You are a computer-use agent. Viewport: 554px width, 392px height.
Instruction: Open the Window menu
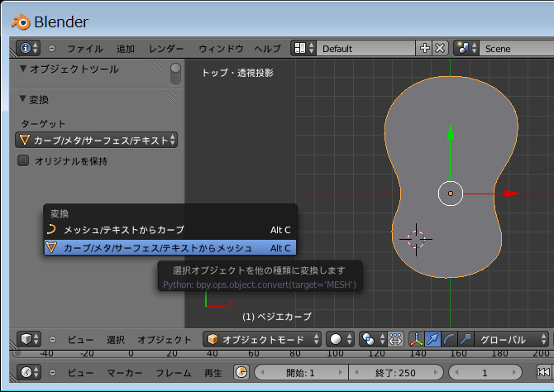pyautogui.click(x=221, y=49)
